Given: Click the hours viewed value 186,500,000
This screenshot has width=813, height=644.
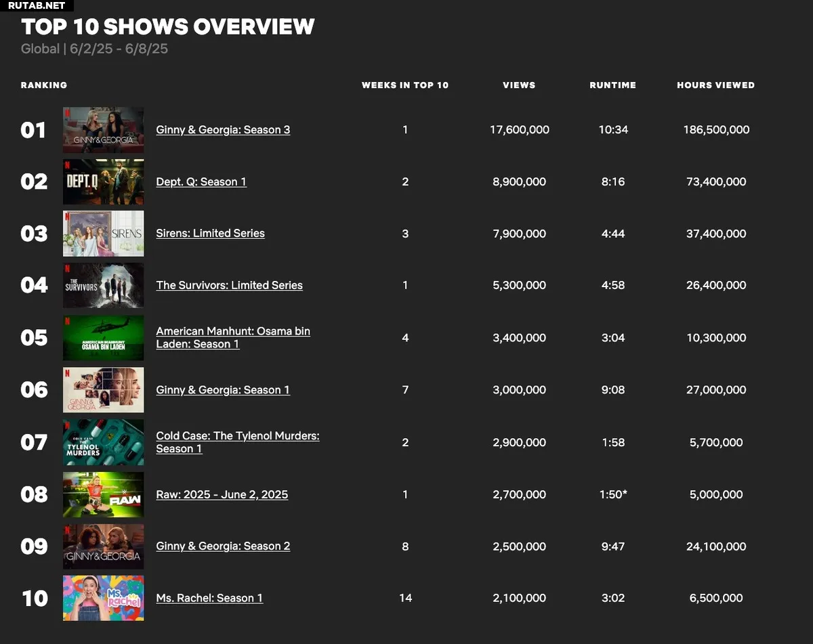Looking at the screenshot, I should 716,129.
